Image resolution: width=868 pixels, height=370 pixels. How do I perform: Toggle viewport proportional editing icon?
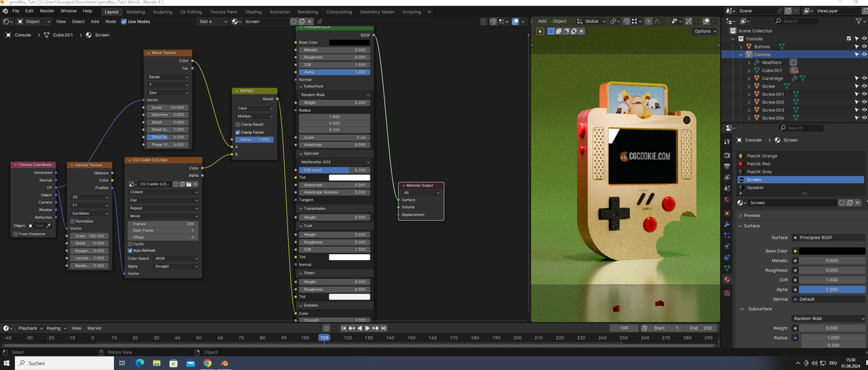649,21
